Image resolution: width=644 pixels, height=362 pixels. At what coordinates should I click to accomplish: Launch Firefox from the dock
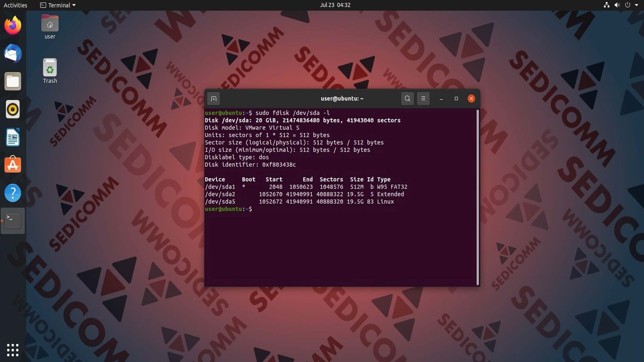click(13, 25)
